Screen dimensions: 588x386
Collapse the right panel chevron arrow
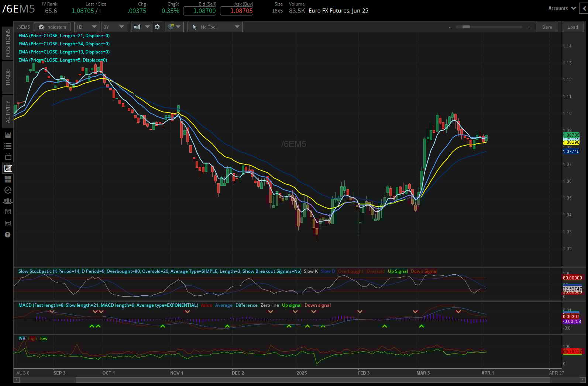tap(584, 8)
